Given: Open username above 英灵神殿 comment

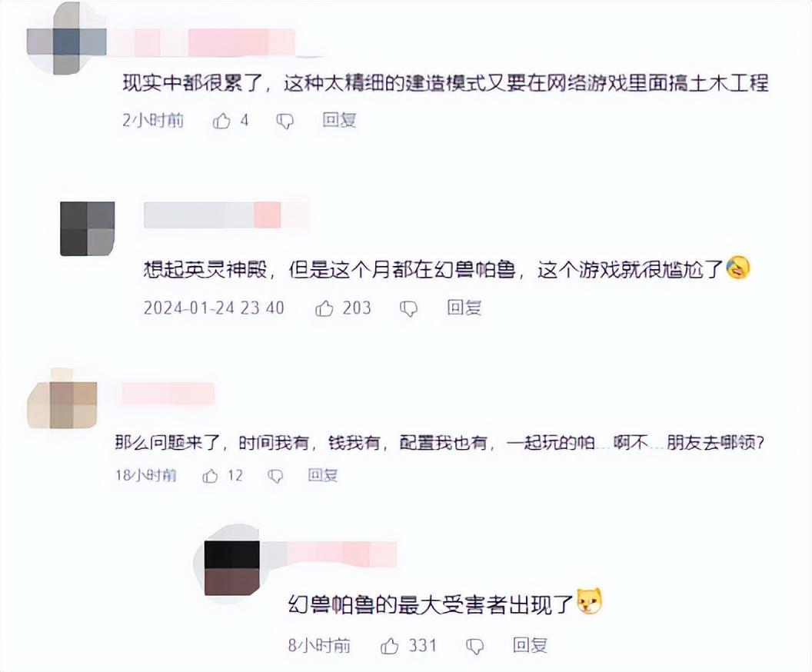Looking at the screenshot, I should point(225,215).
